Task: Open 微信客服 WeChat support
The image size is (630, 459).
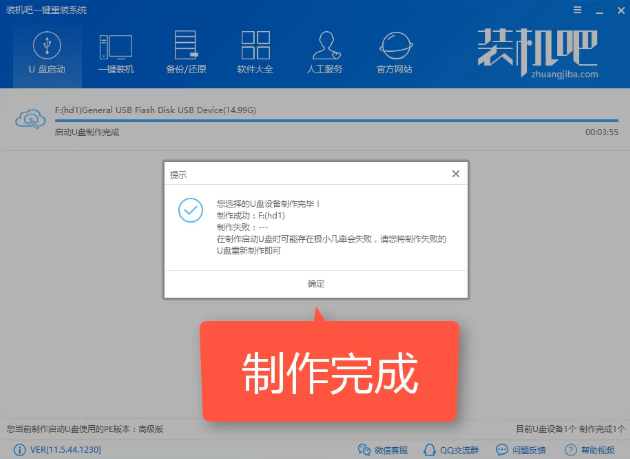Action: click(383, 450)
